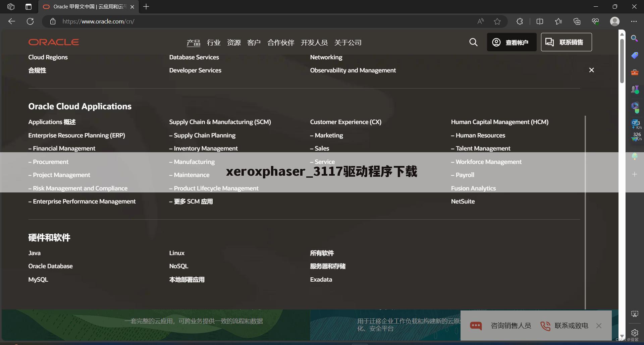
Task: Open the Financial Management link
Action: [62, 149]
